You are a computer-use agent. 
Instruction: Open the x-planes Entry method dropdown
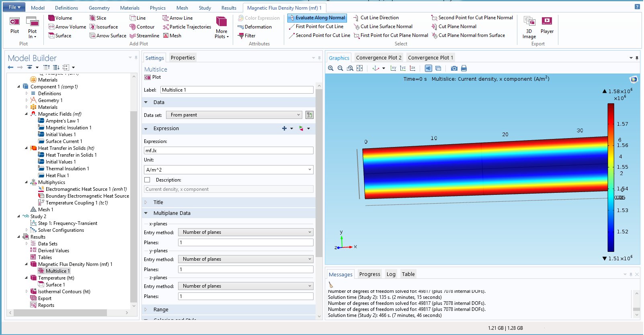246,232
